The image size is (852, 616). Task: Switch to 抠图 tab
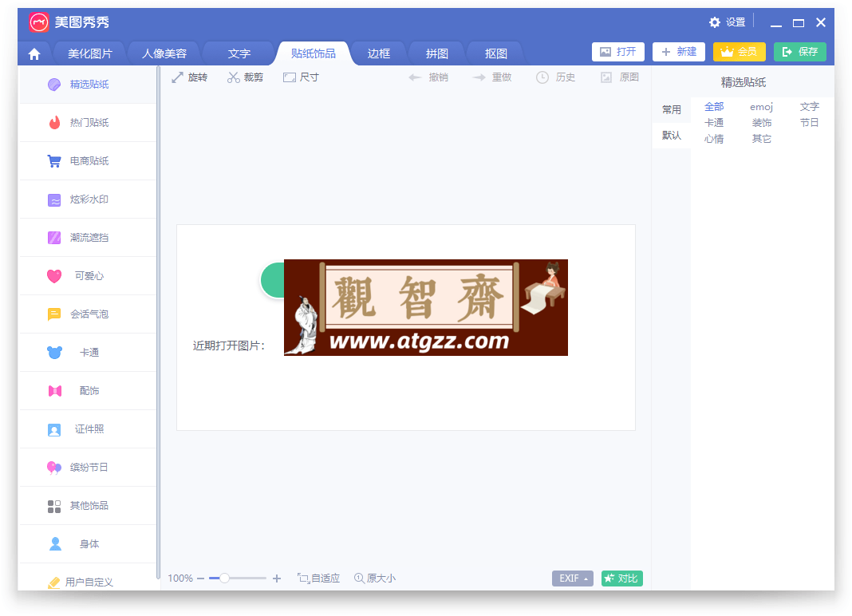(x=495, y=53)
